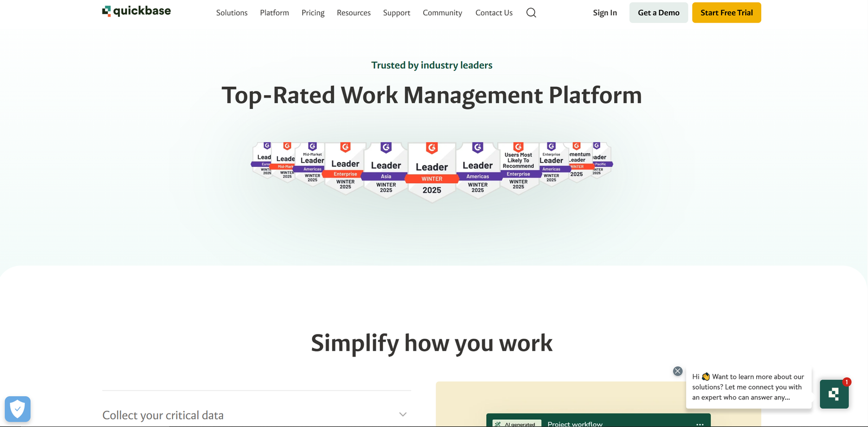Open the Solutions menu
868x427 pixels.
232,12
